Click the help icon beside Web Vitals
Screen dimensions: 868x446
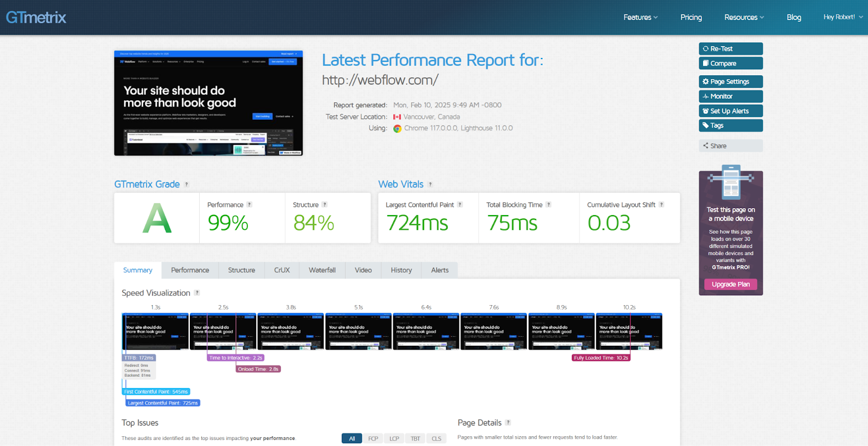430,184
